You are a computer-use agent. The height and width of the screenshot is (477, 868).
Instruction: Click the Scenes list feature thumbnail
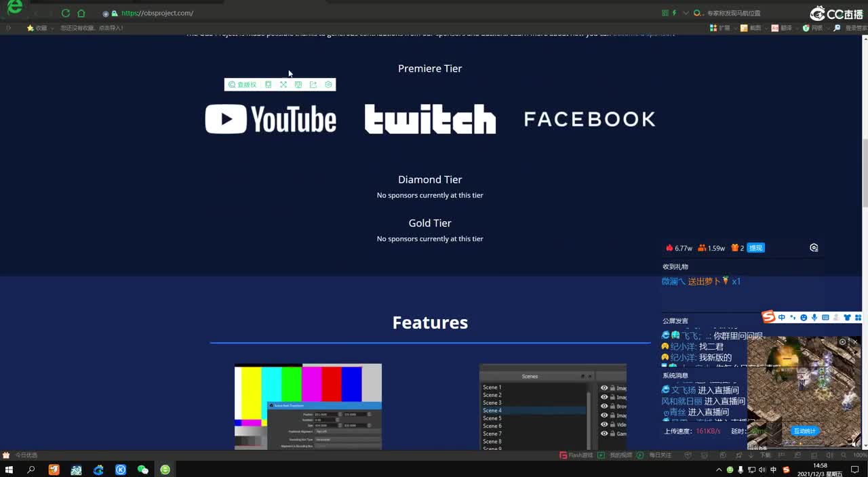pyautogui.click(x=553, y=407)
